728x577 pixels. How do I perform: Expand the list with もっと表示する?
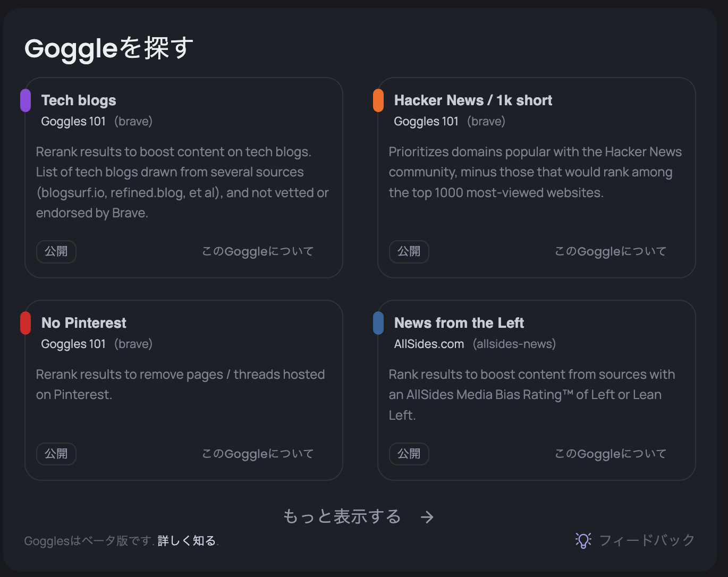[x=342, y=516]
